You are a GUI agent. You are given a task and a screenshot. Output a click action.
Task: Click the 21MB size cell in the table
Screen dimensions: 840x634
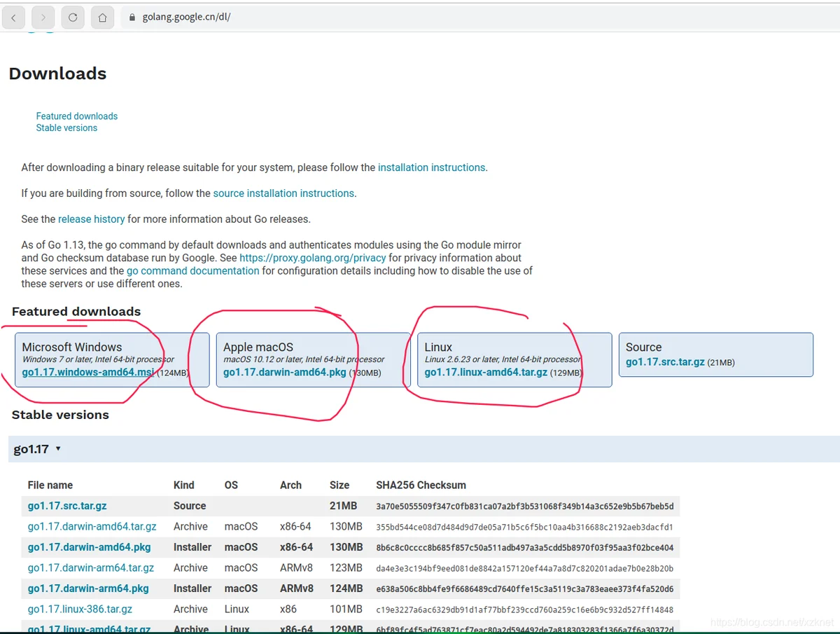(x=343, y=506)
